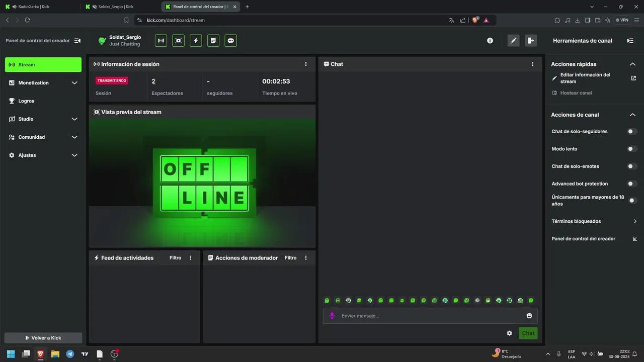Viewport: 644px width, 362px height.
Task: Open the emoji picker in message box
Action: coord(529,316)
